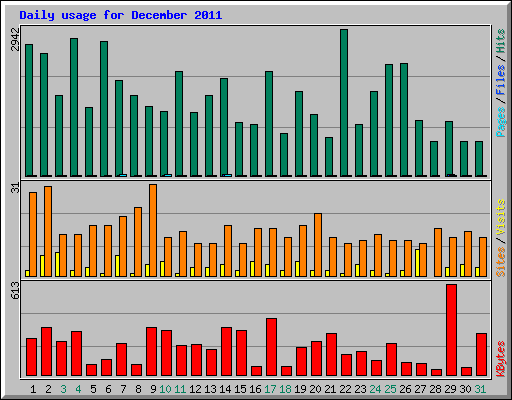Click the Files legend label
The image size is (512, 400).
click(501, 80)
